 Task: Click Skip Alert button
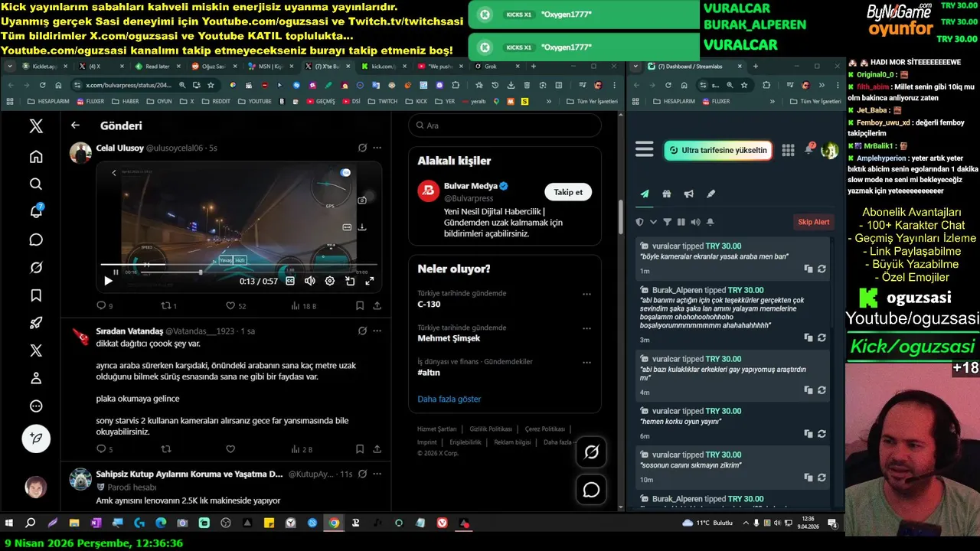(x=814, y=222)
